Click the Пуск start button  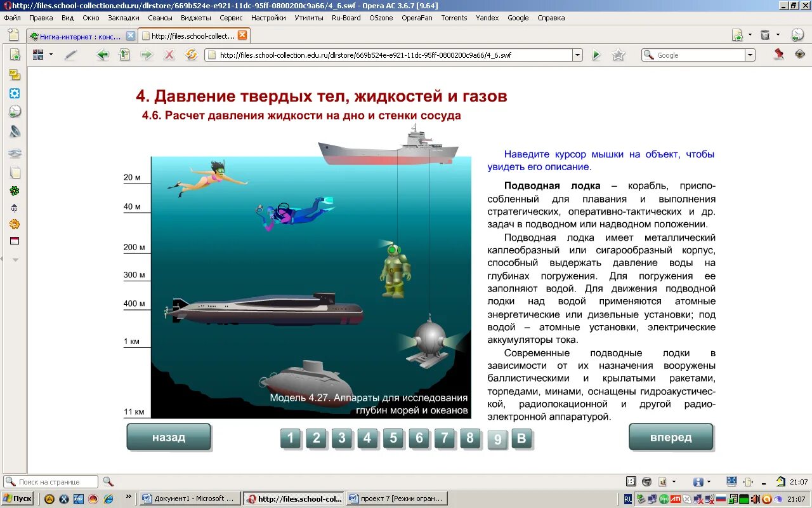(17, 498)
